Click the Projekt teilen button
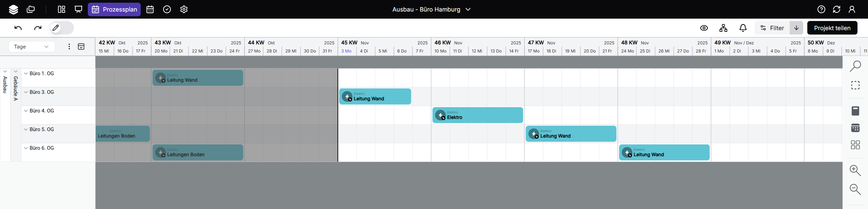The image size is (868, 209). [x=832, y=28]
